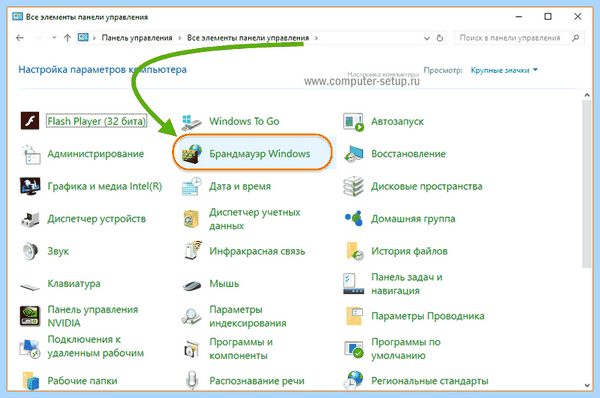Open the Региональные стандарты icon
Screen dimensions: 600x398
tap(353, 380)
